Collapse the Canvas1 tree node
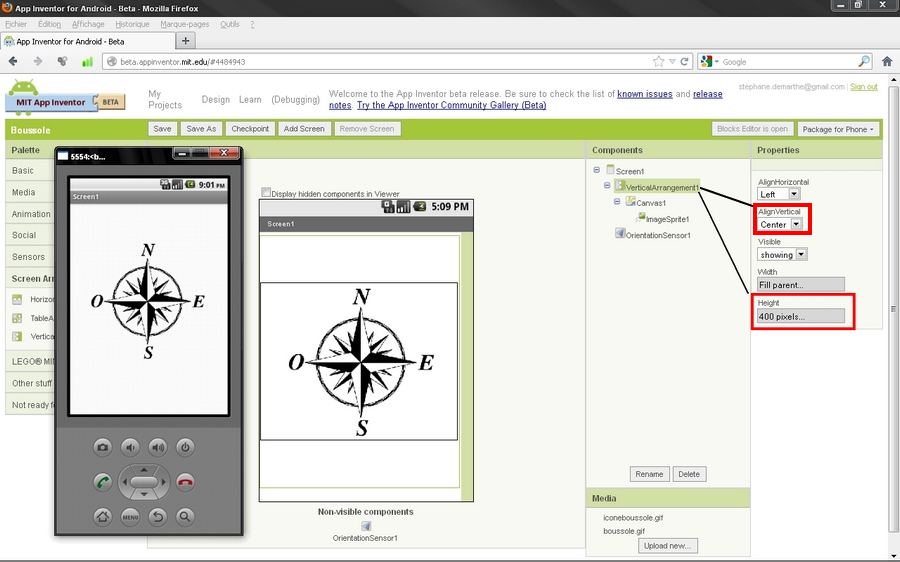Image resolution: width=900 pixels, height=562 pixels. coord(618,201)
